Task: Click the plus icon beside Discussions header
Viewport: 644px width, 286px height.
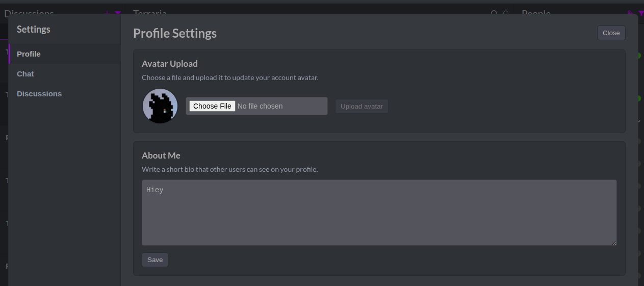Action: pos(107,13)
